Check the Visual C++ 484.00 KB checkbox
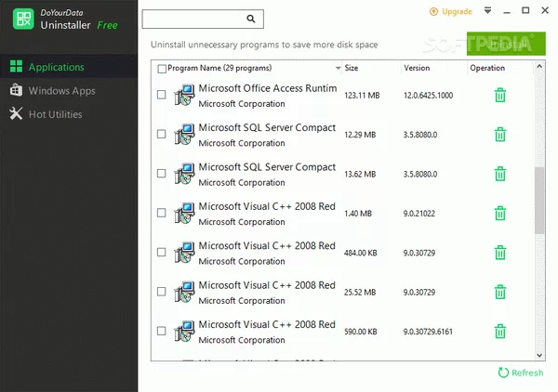Screen dimensions: 558x392 click(x=162, y=253)
